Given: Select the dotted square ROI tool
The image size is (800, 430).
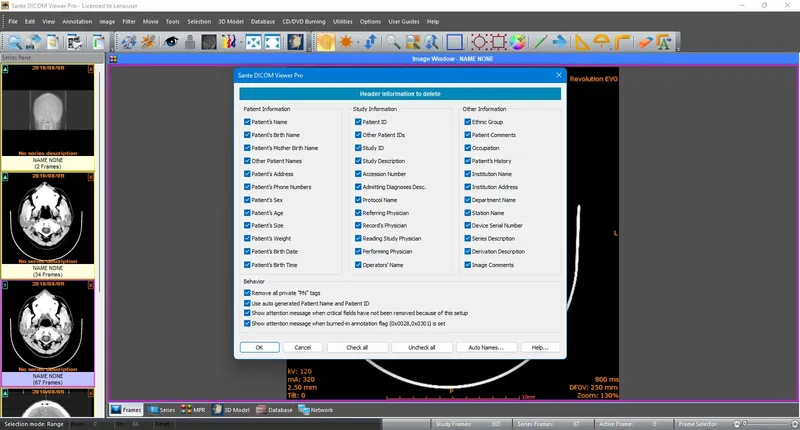Looking at the screenshot, I should 498,42.
